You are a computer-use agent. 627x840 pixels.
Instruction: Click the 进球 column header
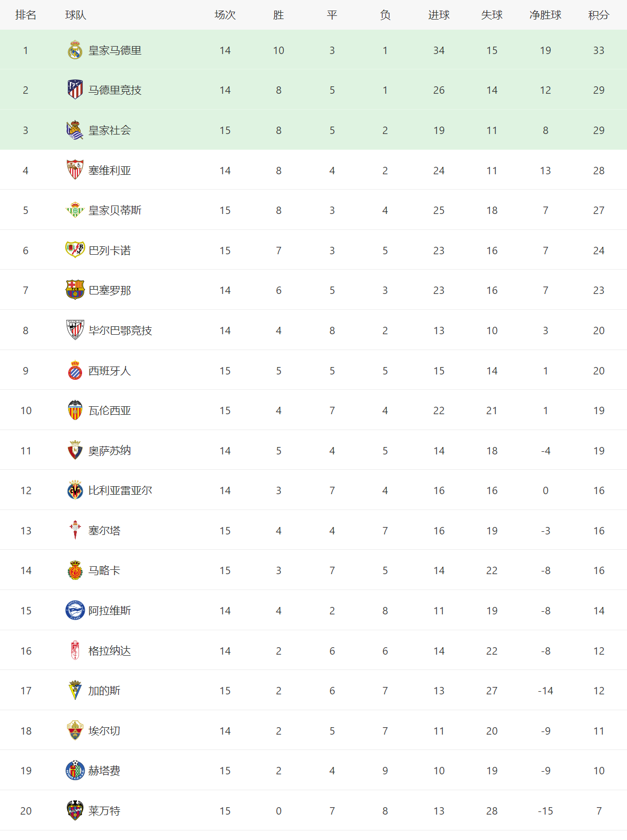tap(439, 15)
